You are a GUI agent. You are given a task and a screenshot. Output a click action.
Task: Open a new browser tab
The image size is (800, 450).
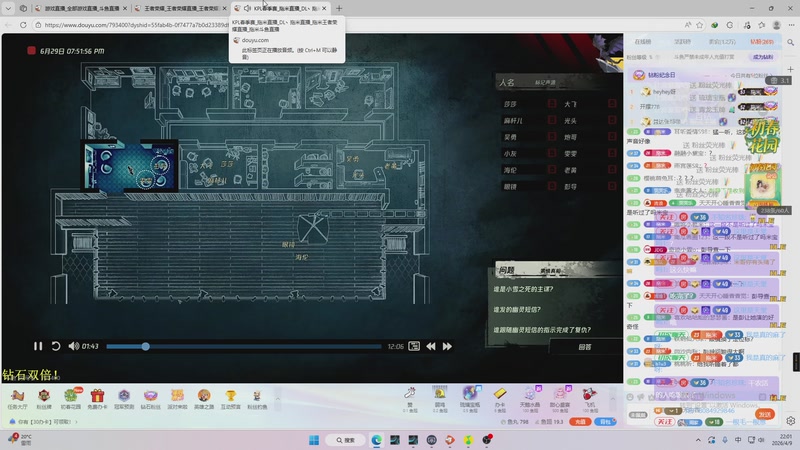339,8
